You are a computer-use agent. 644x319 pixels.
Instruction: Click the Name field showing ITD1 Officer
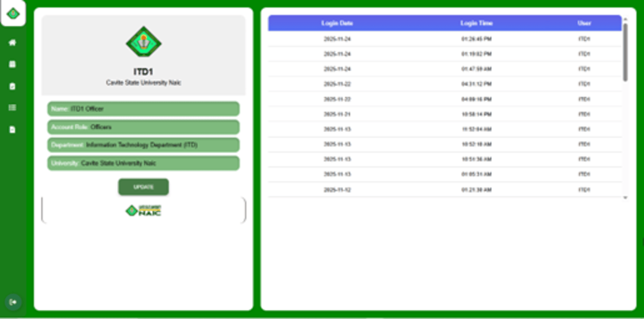[x=144, y=109]
